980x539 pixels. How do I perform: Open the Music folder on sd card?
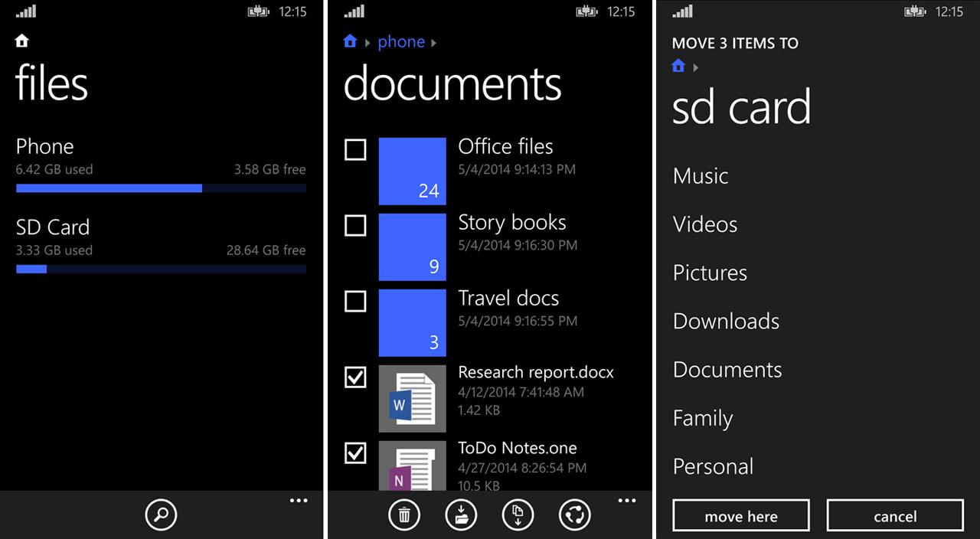(x=700, y=175)
